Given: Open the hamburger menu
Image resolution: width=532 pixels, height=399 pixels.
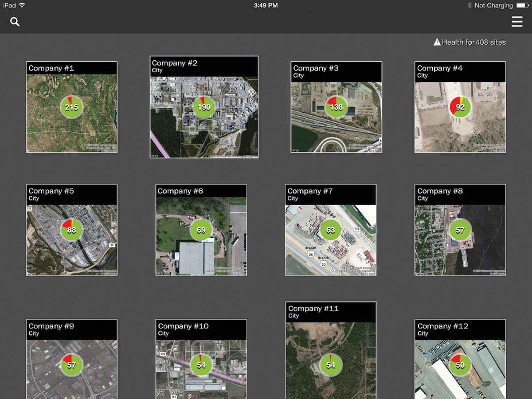Looking at the screenshot, I should pyautogui.click(x=517, y=21).
